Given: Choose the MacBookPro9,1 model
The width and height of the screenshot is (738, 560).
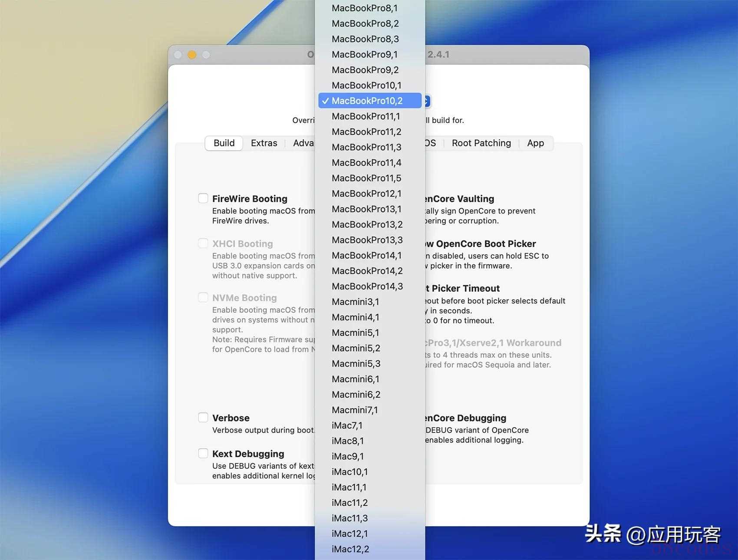Looking at the screenshot, I should (x=370, y=54).
